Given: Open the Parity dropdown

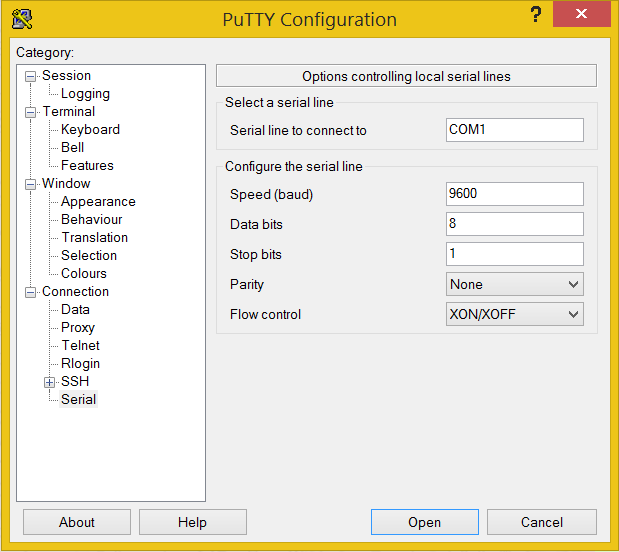Looking at the screenshot, I should [x=514, y=284].
